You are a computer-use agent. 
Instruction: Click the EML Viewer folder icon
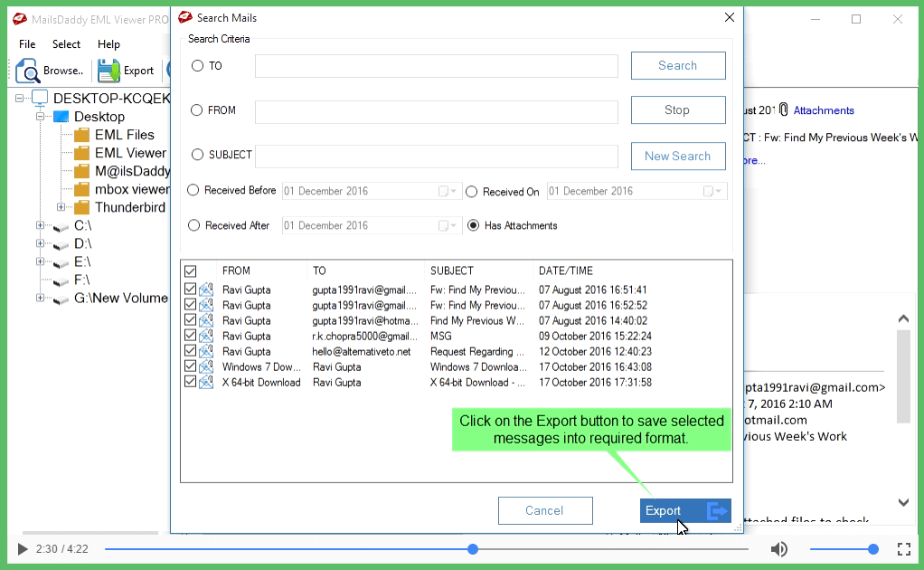point(82,153)
